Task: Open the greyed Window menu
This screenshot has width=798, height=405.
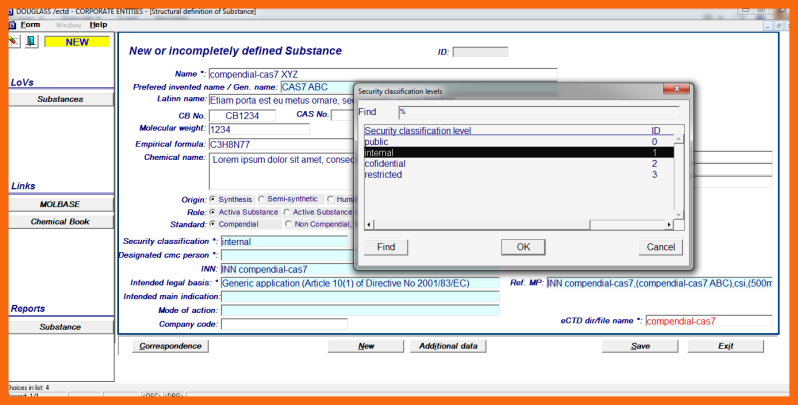Action: (68, 25)
